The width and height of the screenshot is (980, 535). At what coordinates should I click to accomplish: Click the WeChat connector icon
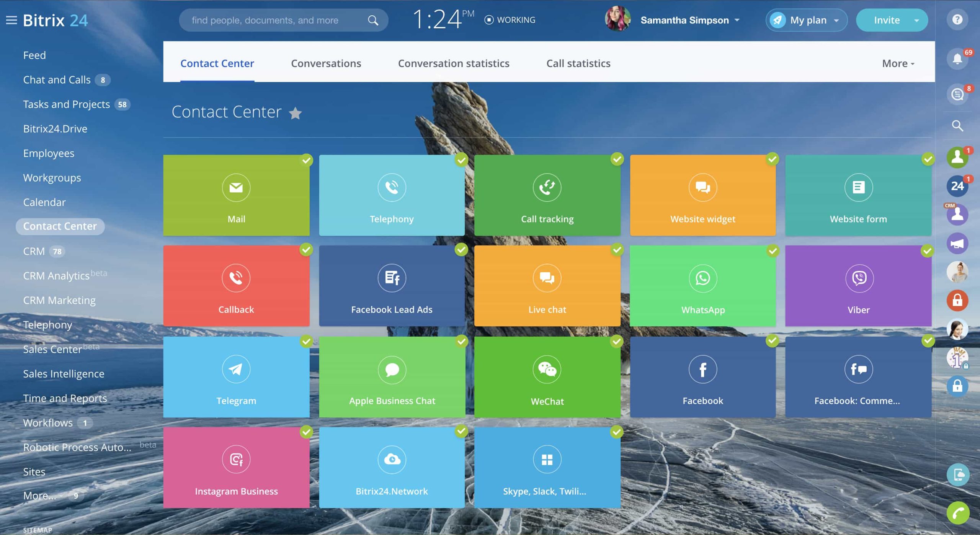[547, 369]
